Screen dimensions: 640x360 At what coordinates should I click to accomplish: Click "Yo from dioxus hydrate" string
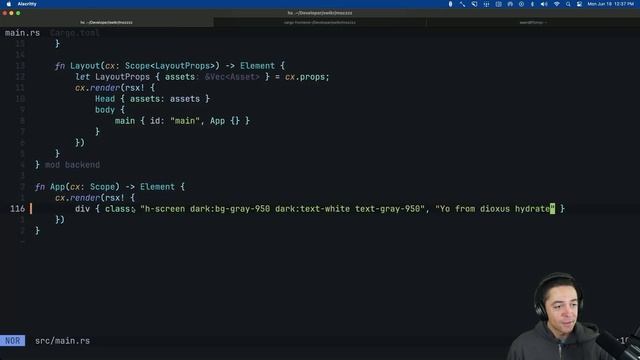click(495, 209)
